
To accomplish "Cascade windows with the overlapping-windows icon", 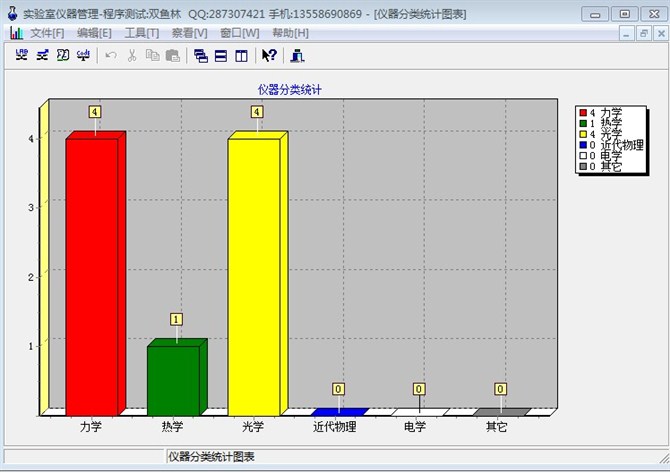I will click(201, 56).
